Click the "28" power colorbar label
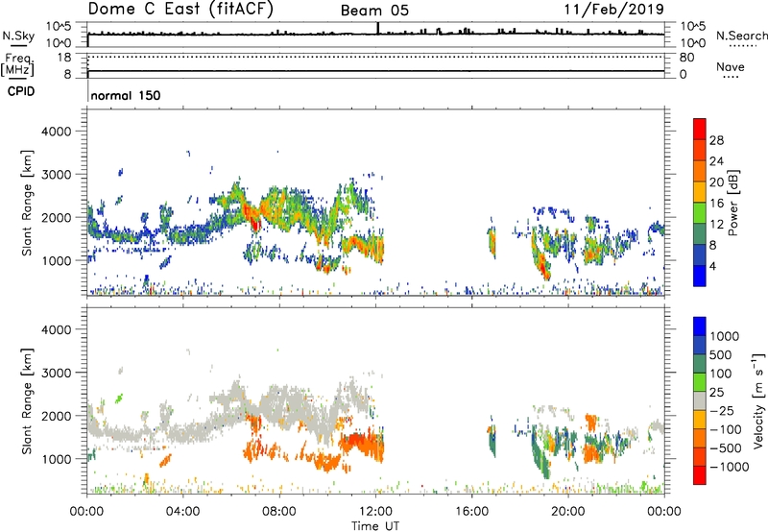Image resolution: width=768 pixels, height=532 pixels. (716, 140)
